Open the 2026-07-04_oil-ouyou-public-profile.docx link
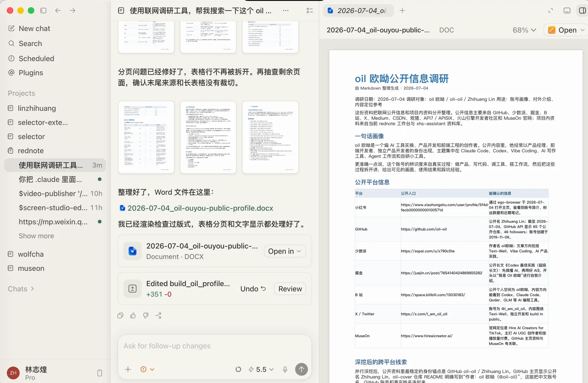The height and width of the screenshot is (383, 588). tap(200, 208)
